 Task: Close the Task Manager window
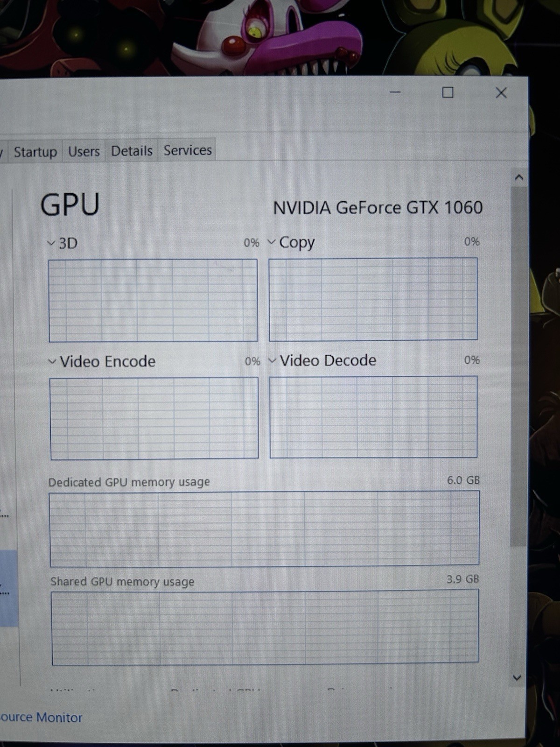501,93
